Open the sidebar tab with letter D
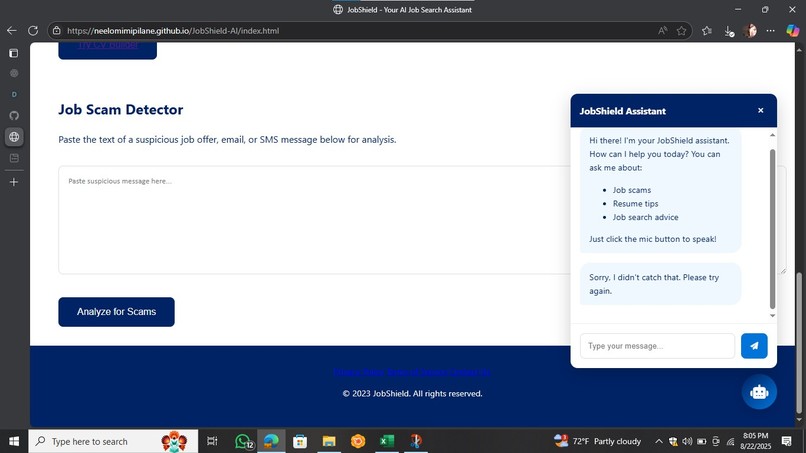 click(x=14, y=95)
